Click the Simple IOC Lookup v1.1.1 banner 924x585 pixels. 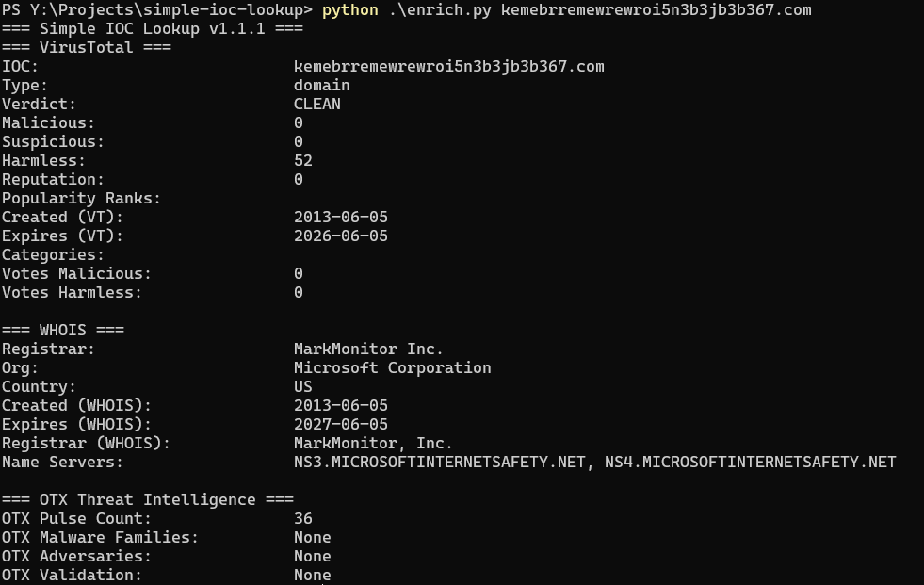pyautogui.click(x=153, y=28)
